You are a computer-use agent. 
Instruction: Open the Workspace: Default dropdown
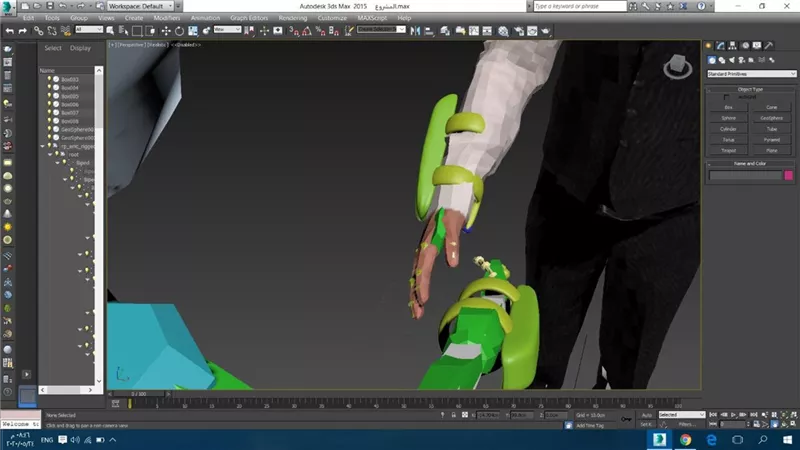pos(140,6)
